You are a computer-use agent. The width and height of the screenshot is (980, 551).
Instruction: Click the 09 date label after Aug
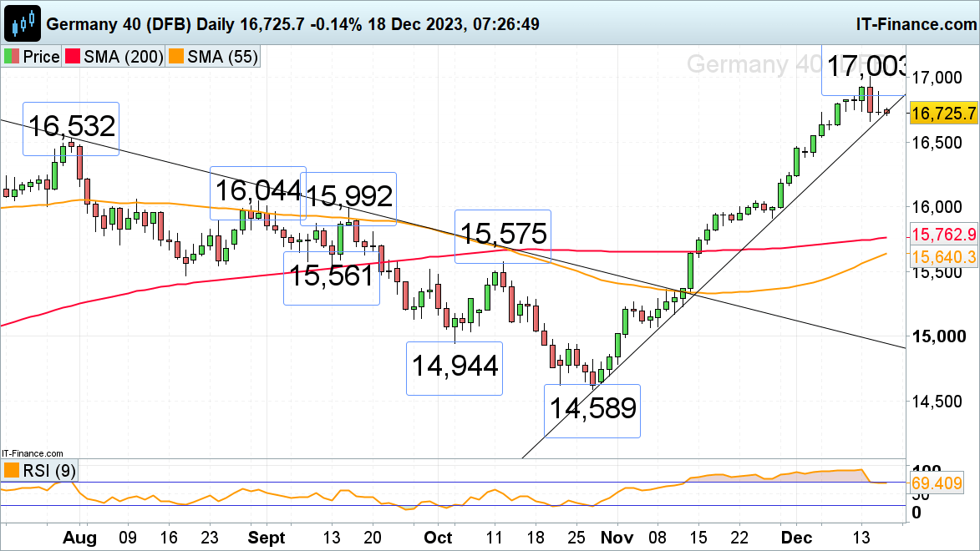(128, 538)
